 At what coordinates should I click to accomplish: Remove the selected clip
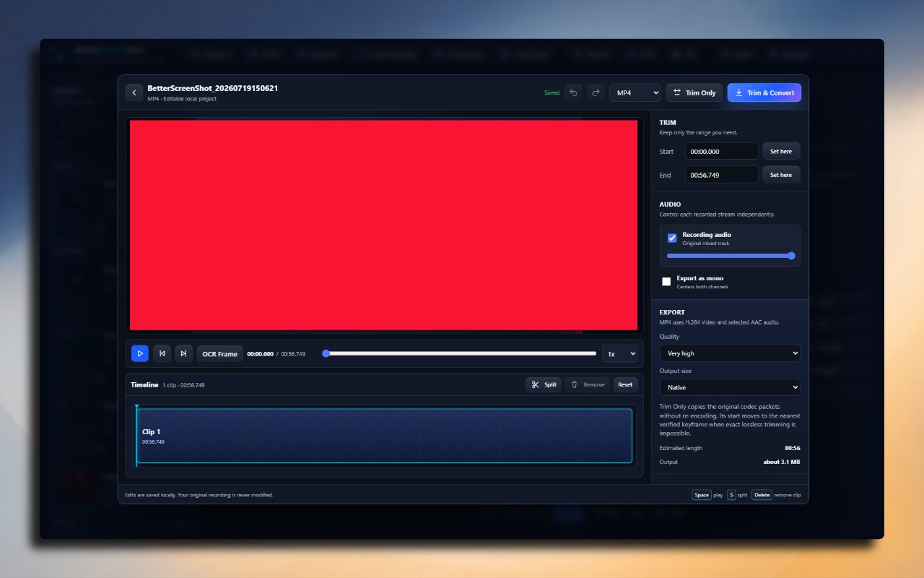(588, 384)
